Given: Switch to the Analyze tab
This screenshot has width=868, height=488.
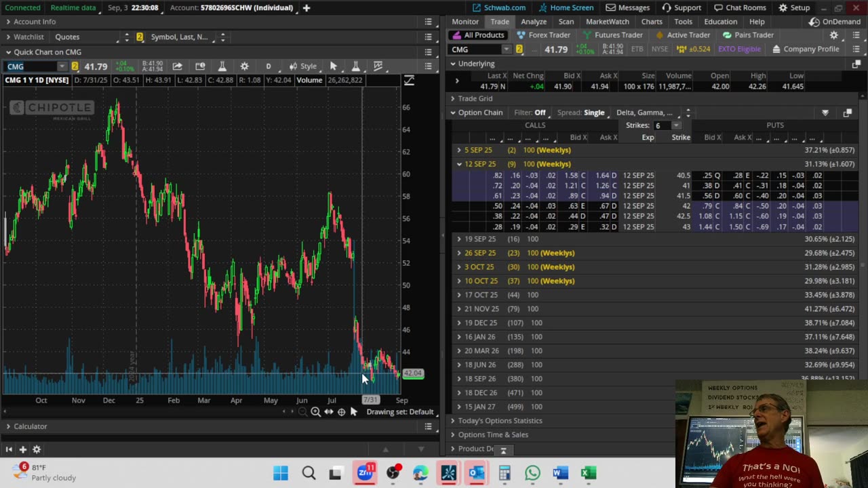Looking at the screenshot, I should coord(534,22).
